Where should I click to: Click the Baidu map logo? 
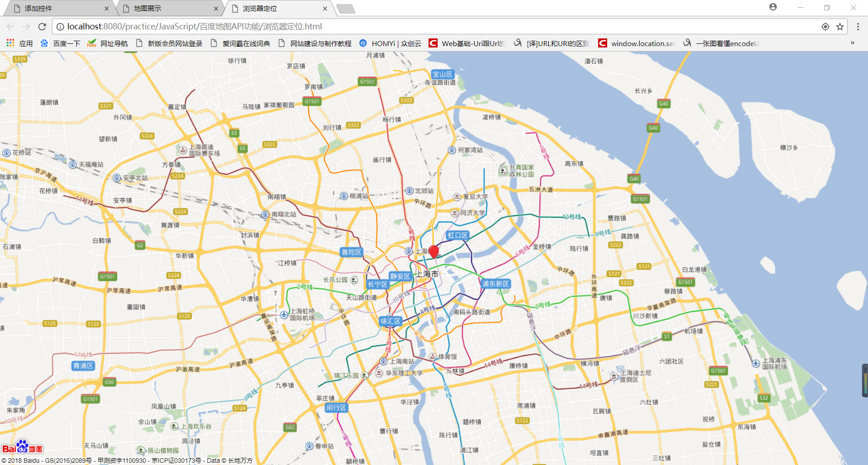tap(22, 447)
